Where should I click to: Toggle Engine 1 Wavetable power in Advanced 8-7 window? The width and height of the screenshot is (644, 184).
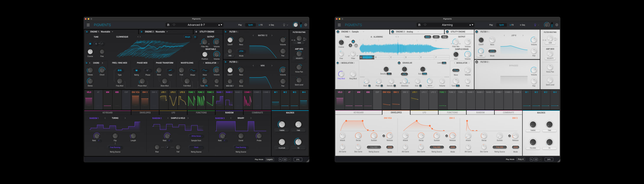87,32
